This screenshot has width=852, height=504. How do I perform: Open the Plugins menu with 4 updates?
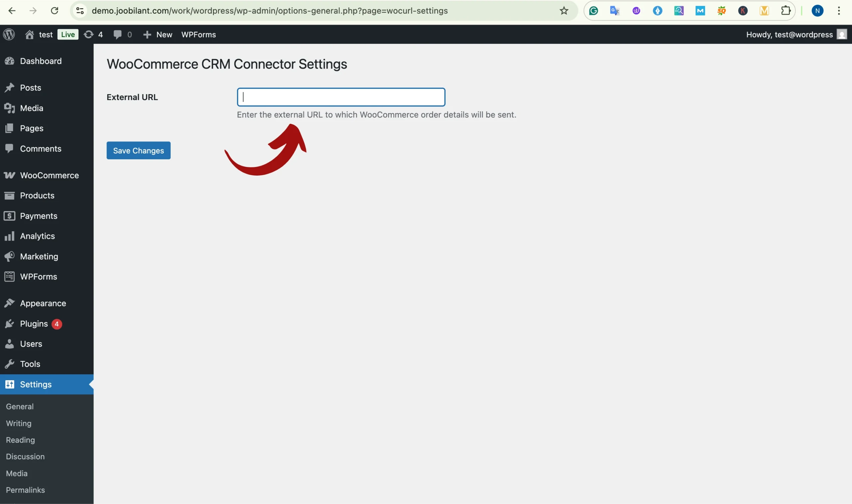34,324
